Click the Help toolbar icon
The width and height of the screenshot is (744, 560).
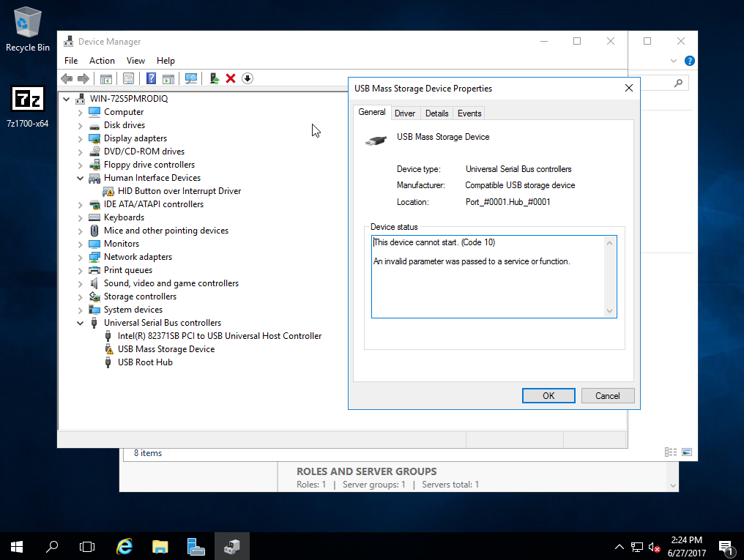pyautogui.click(x=151, y=78)
